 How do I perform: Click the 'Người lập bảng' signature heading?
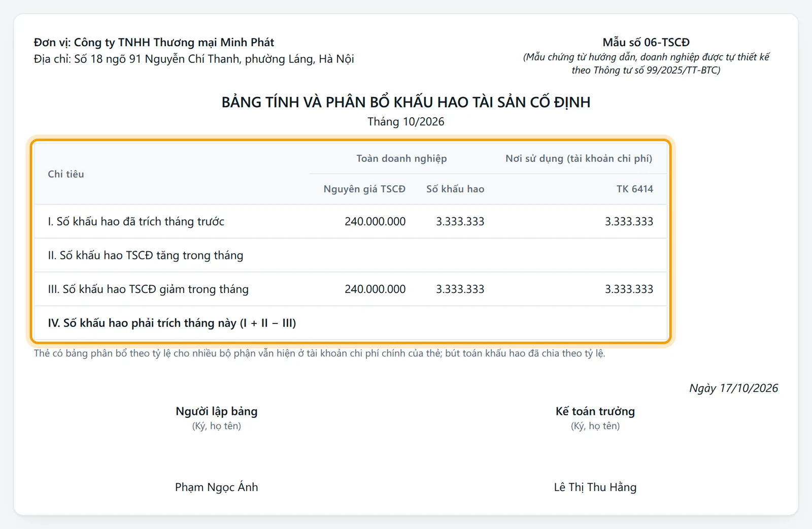tap(217, 411)
